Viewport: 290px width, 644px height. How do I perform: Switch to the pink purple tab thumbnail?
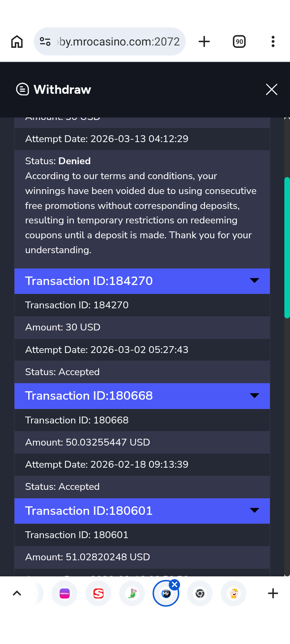tap(64, 593)
